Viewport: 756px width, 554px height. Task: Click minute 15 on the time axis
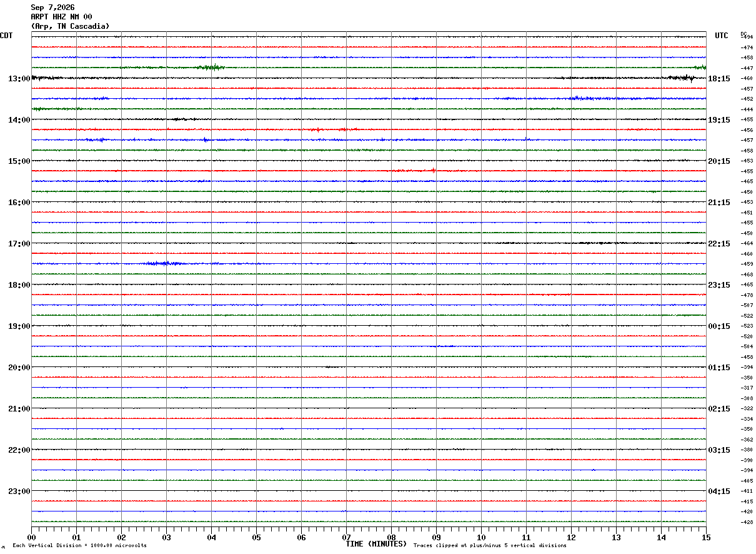(x=706, y=537)
